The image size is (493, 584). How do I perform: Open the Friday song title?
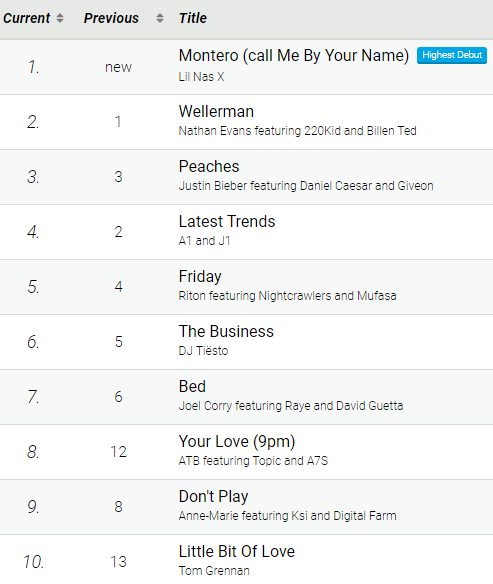200,276
